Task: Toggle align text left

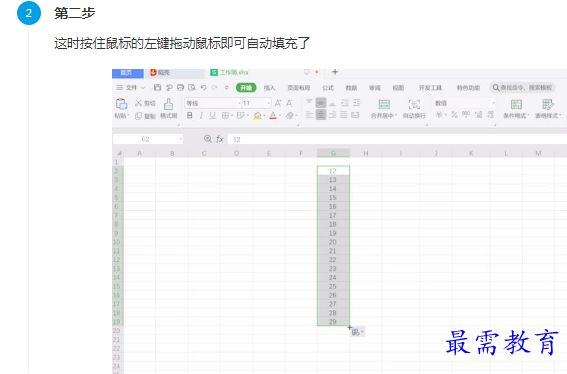Action: tap(309, 115)
